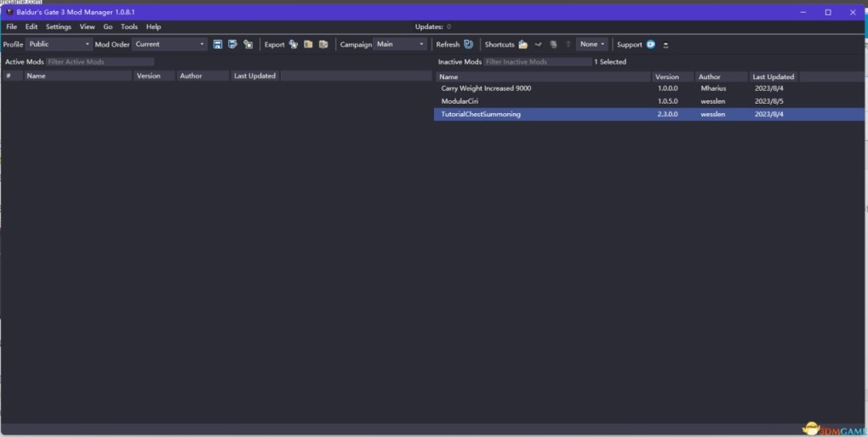Image resolution: width=868 pixels, height=437 pixels.
Task: Sort active mods by the Name column
Action: coord(78,76)
